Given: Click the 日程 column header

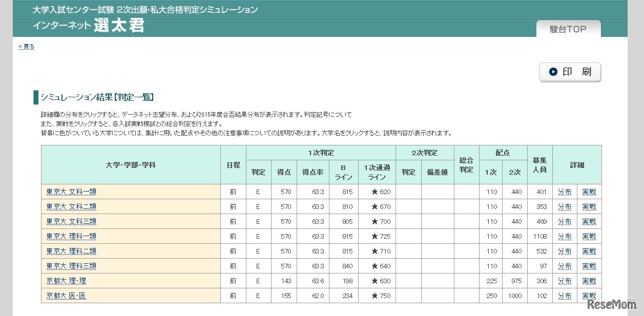Looking at the screenshot, I should point(233,165).
